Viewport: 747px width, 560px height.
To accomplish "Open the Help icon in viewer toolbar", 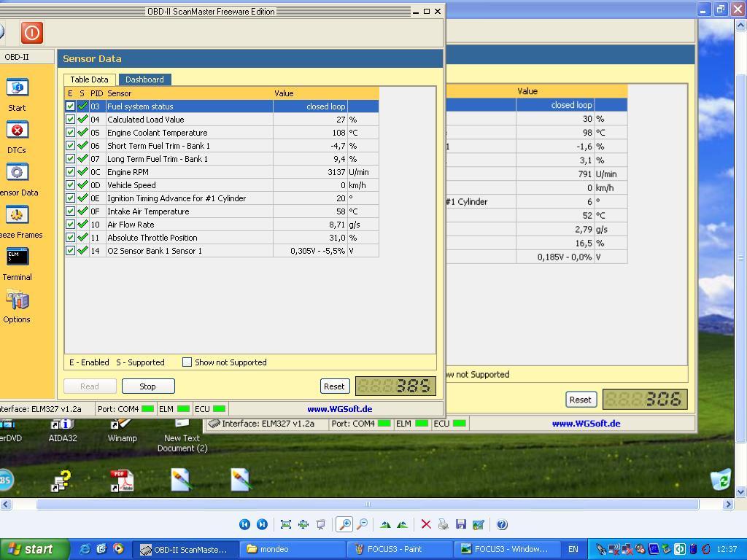I will pyautogui.click(x=502, y=524).
